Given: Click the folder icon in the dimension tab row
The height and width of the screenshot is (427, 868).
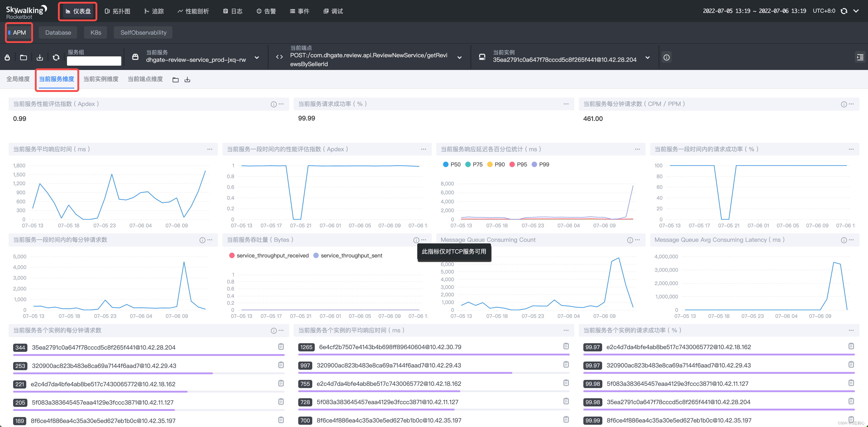Looking at the screenshot, I should pos(176,80).
